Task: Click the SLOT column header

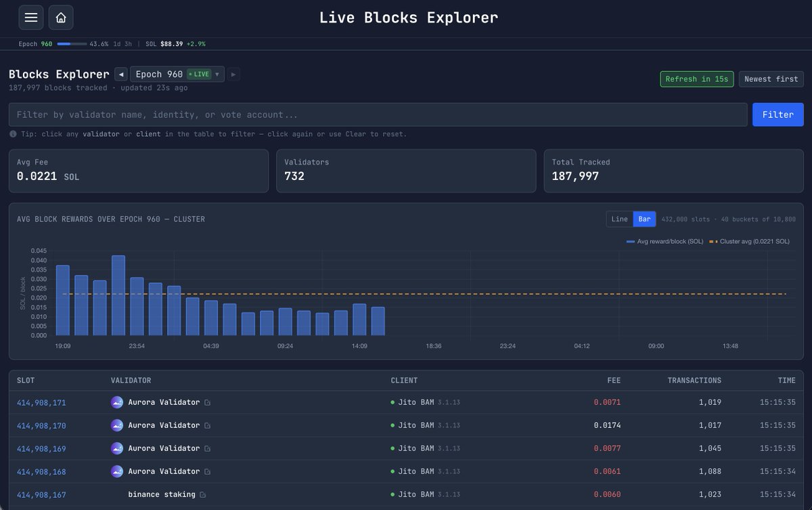Action: point(26,381)
